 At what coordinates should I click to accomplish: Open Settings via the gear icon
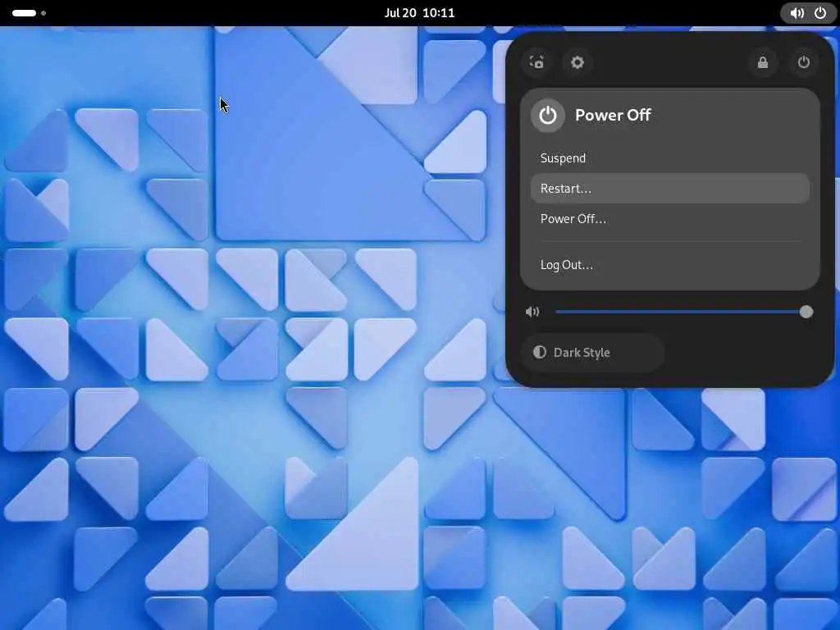pyautogui.click(x=577, y=62)
